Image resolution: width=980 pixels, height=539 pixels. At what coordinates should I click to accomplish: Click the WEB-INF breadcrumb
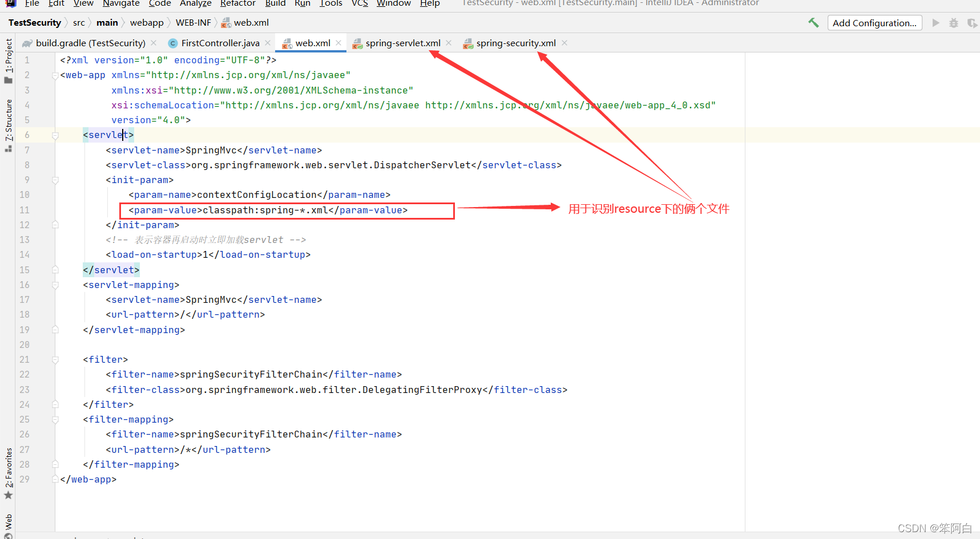193,23
